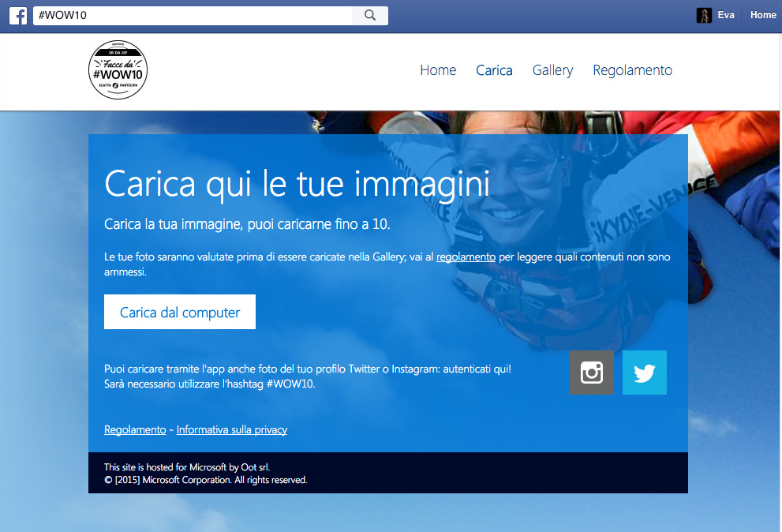Click the Facebook logo icon

click(x=17, y=16)
